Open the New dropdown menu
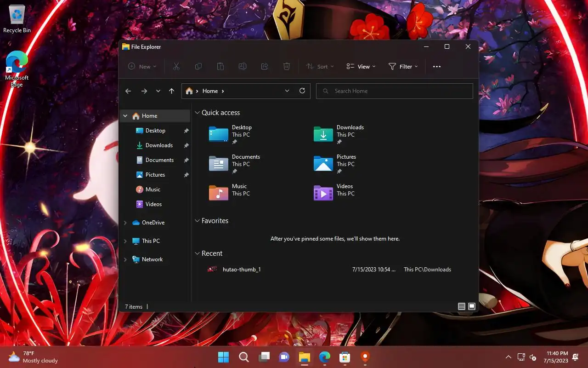This screenshot has height=368, width=588. (142, 66)
